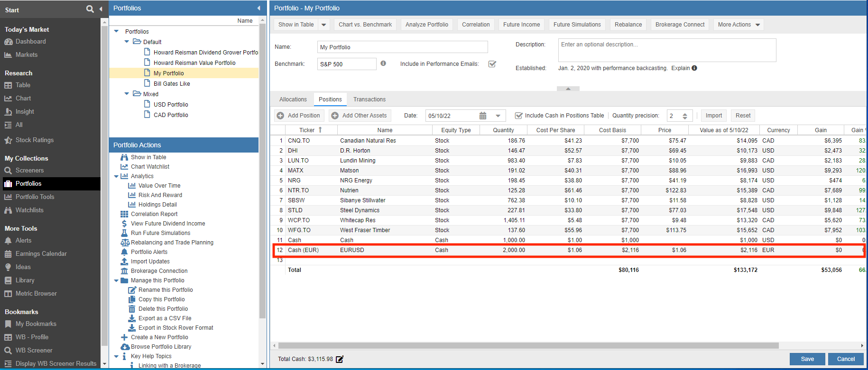Open Stock Ratings from sidebar
Image resolution: width=868 pixels, height=370 pixels.
tap(34, 140)
